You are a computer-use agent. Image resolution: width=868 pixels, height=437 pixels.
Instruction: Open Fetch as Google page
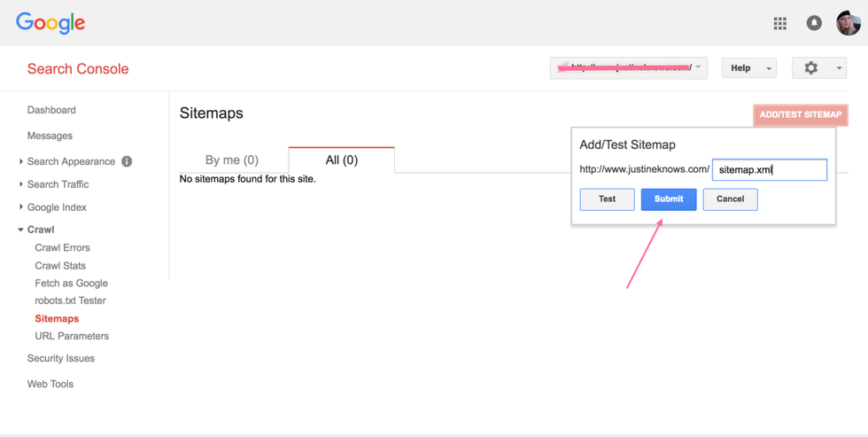tap(72, 283)
